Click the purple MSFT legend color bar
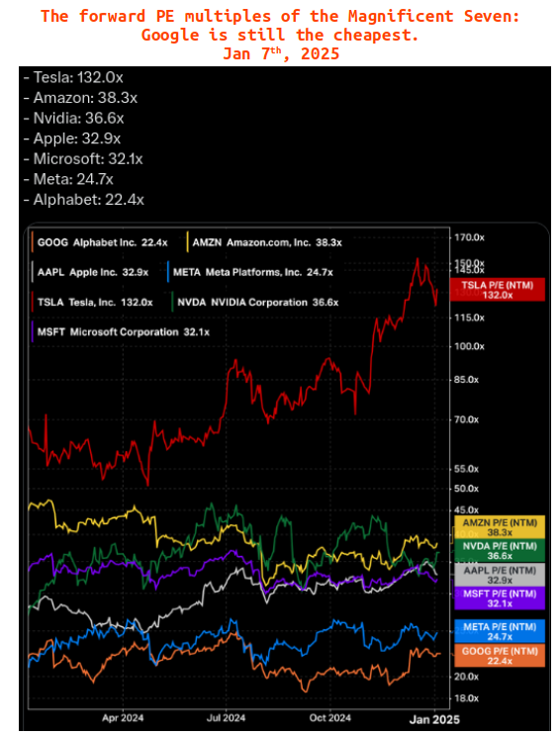 (x=33, y=331)
